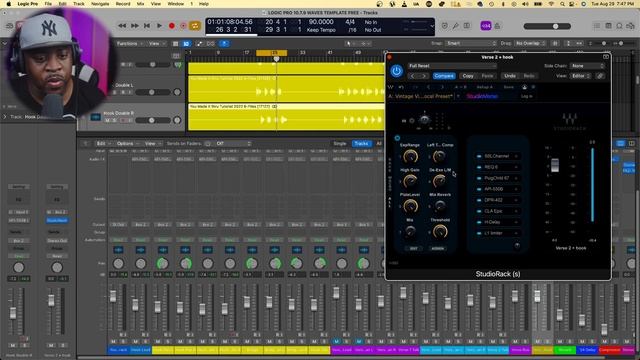
Task: Select the mixer Single view tab
Action: [340, 144]
